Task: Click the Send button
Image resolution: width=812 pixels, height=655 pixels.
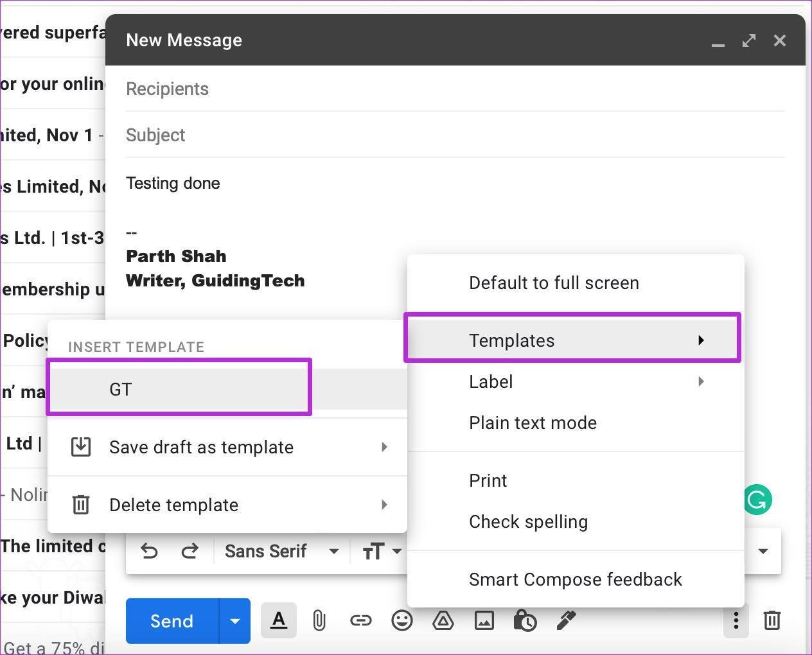Action: coord(171,620)
